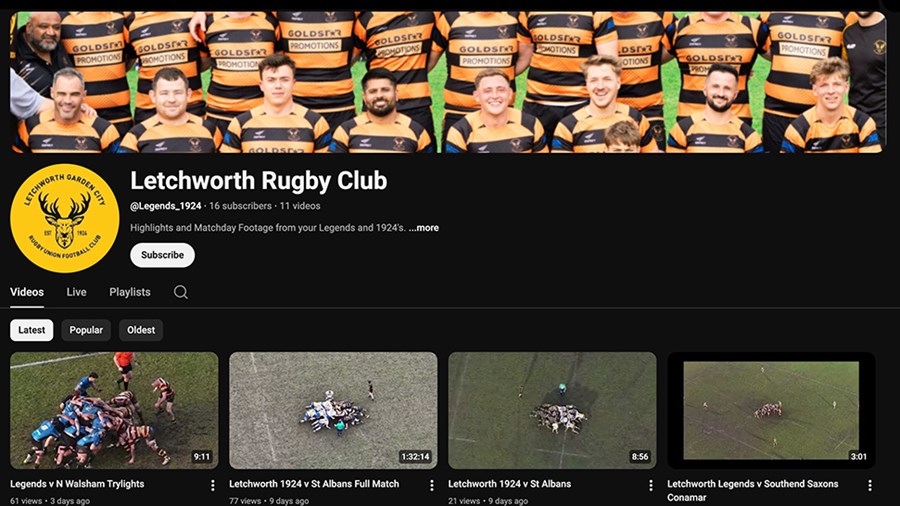Open options menu for Legends v N Walsham Trylights
900x506 pixels.
(x=213, y=485)
